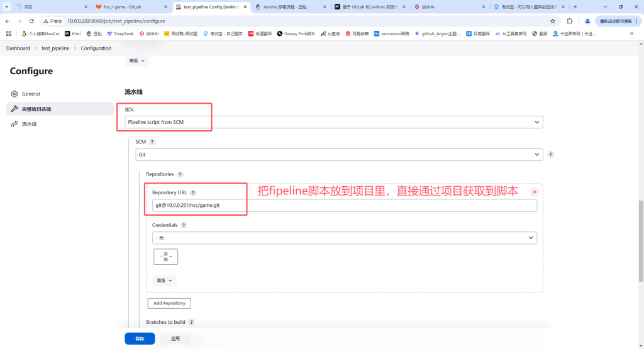This screenshot has height=349, width=644.
Task: Click the wrench icon for 高级项目选项
Action: coord(14,109)
